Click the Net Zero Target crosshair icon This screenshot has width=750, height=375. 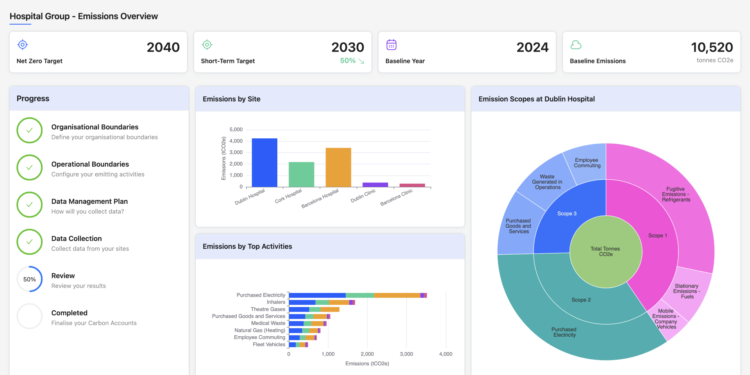click(22, 45)
